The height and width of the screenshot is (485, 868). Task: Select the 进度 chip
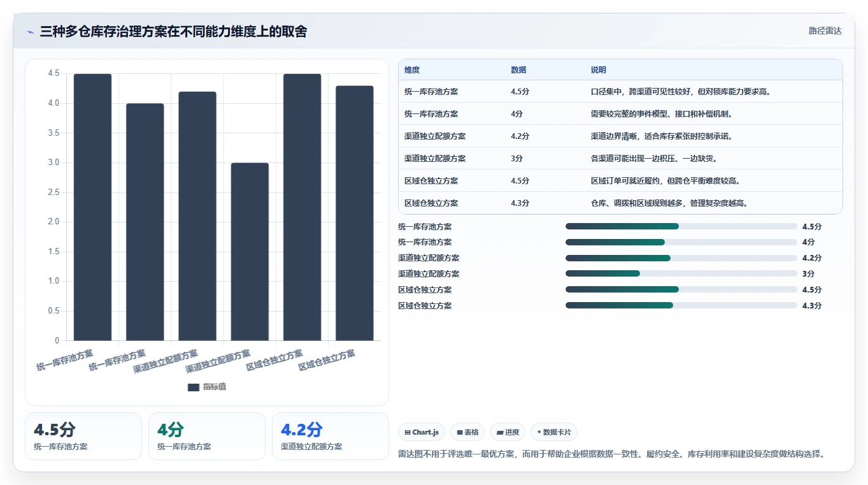pos(508,432)
